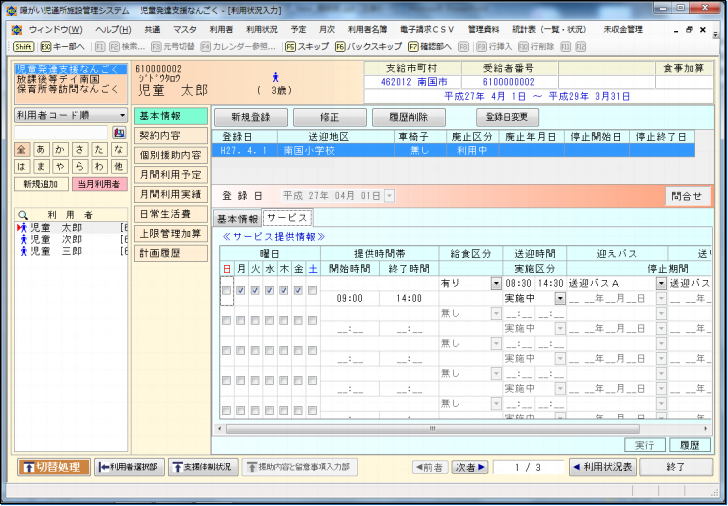Click the 利用者選択部 arrow icon button
The width and height of the screenshot is (728, 506).
tap(130, 467)
